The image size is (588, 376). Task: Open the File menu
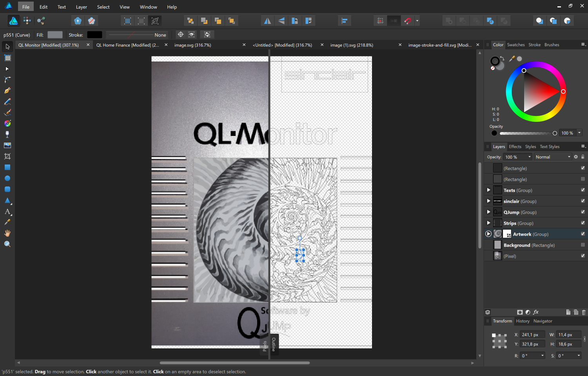pos(26,7)
